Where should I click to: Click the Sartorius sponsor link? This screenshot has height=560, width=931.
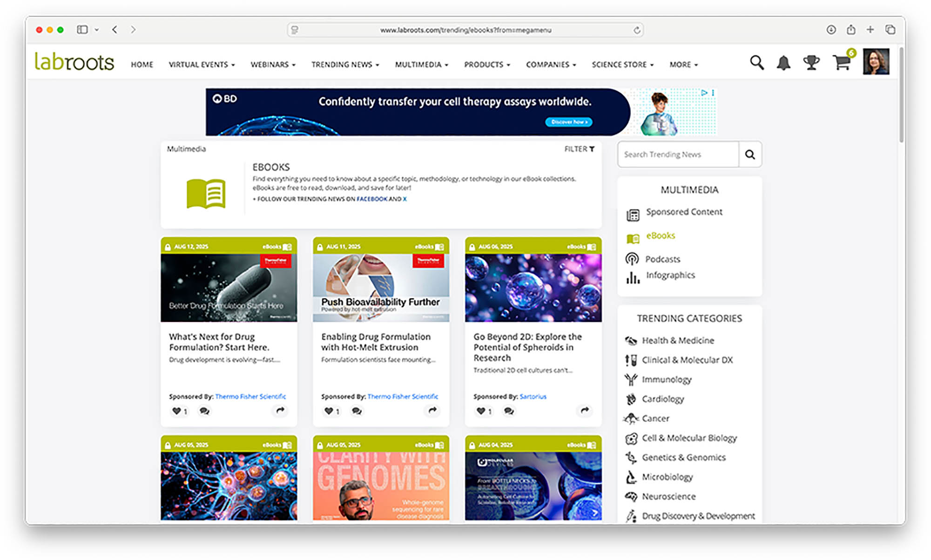(533, 397)
